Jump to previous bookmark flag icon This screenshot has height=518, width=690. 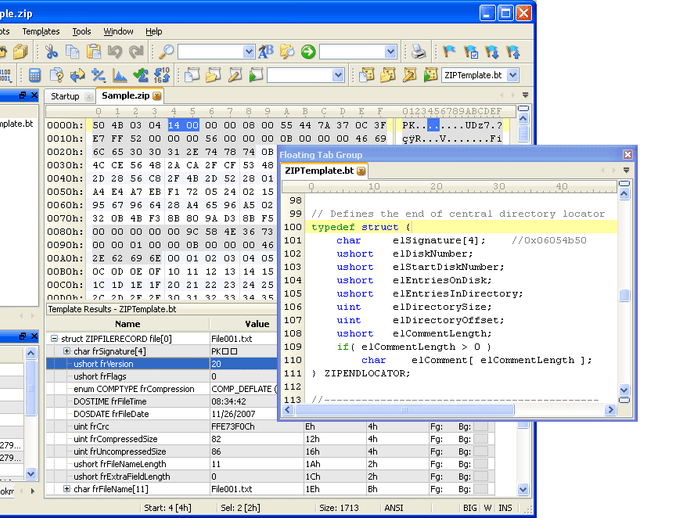513,52
